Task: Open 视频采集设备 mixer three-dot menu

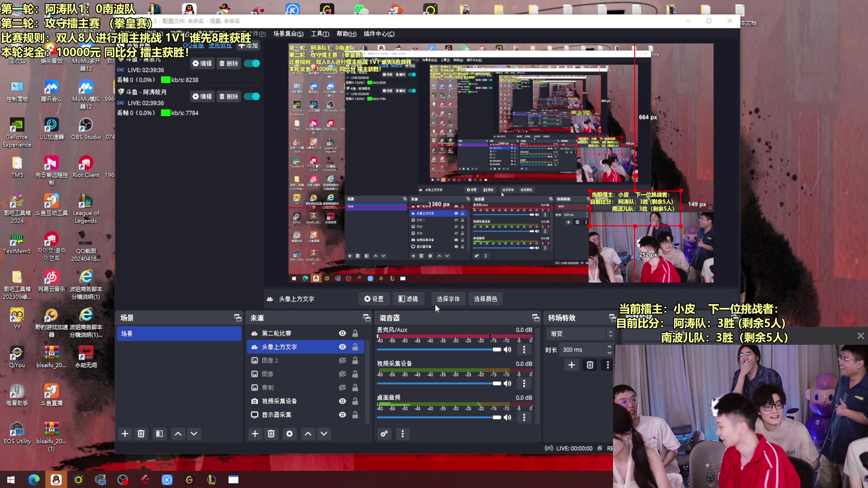Action: [x=524, y=384]
